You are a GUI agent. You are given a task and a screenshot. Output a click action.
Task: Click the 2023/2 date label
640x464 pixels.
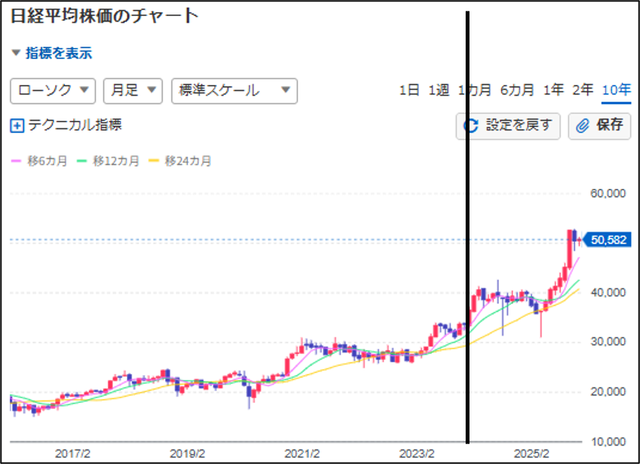click(x=417, y=454)
